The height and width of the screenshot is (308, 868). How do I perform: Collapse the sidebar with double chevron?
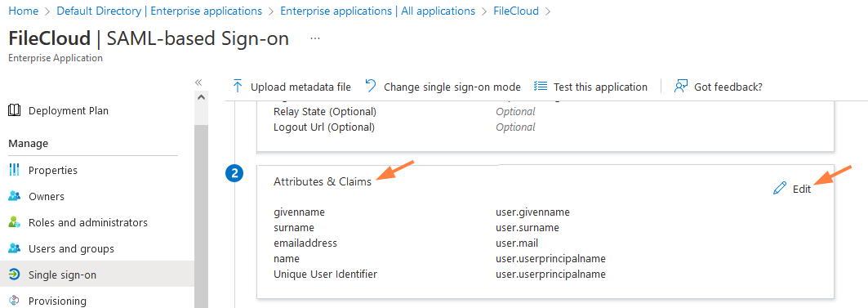point(198,83)
